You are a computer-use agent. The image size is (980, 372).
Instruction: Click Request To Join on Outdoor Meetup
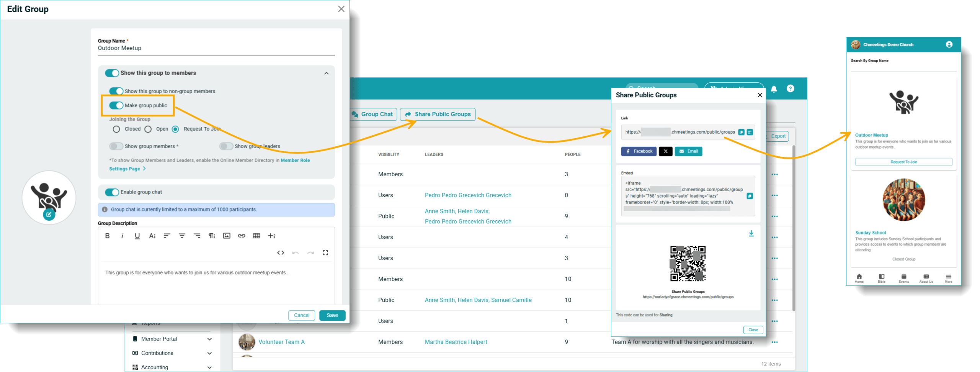(x=903, y=162)
